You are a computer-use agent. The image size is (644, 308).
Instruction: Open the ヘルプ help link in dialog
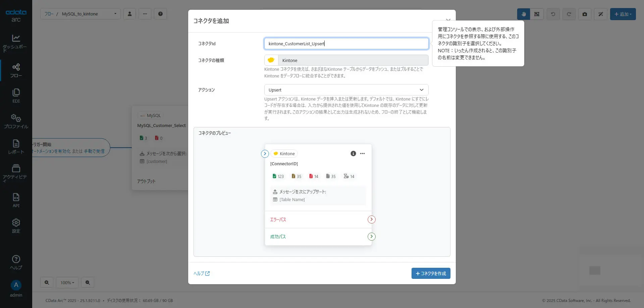(x=201, y=273)
